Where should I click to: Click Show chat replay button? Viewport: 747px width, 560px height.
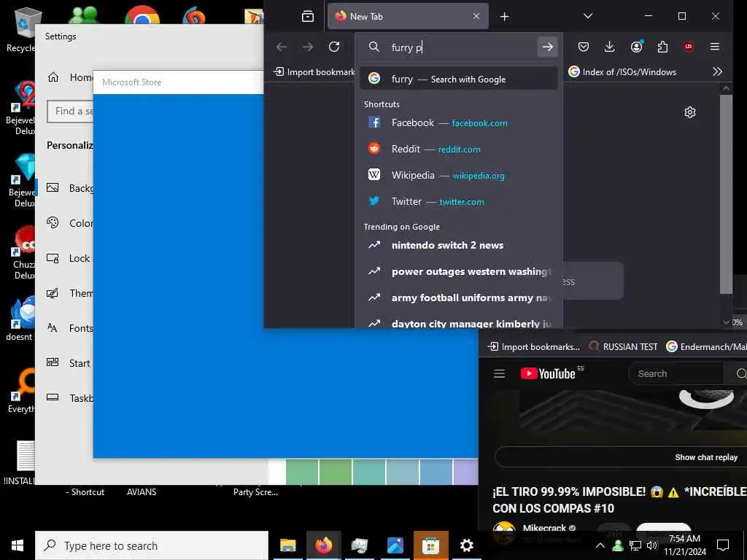pyautogui.click(x=622, y=457)
